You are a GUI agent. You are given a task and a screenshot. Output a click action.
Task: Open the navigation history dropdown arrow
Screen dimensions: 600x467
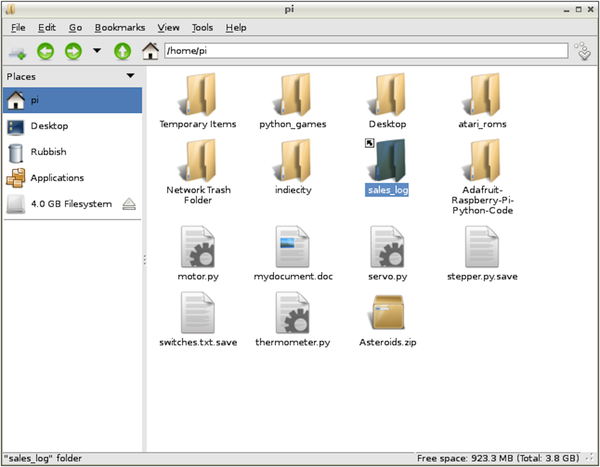pyautogui.click(x=97, y=51)
